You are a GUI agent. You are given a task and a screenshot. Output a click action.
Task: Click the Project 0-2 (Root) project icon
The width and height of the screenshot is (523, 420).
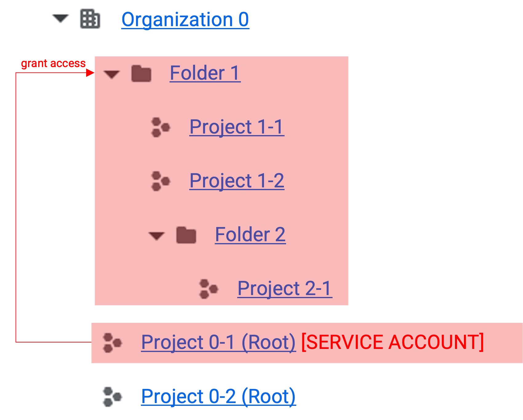(x=113, y=397)
